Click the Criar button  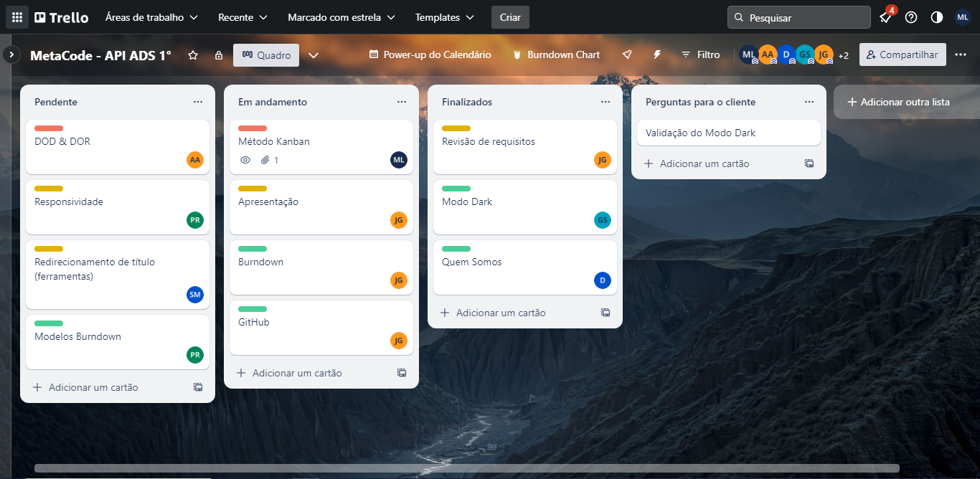tap(511, 17)
